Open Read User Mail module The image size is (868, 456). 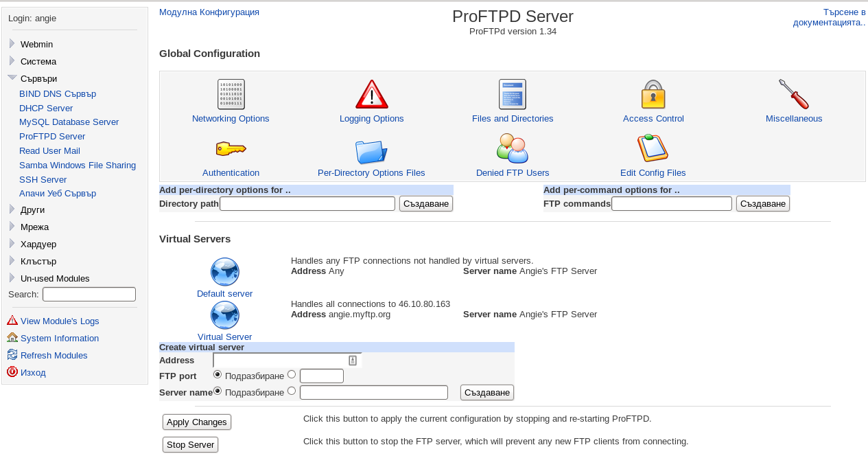[x=49, y=150]
